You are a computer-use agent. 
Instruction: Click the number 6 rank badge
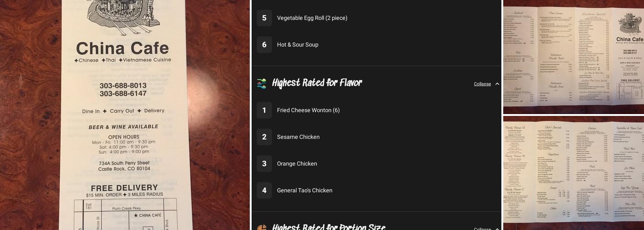pos(264,45)
